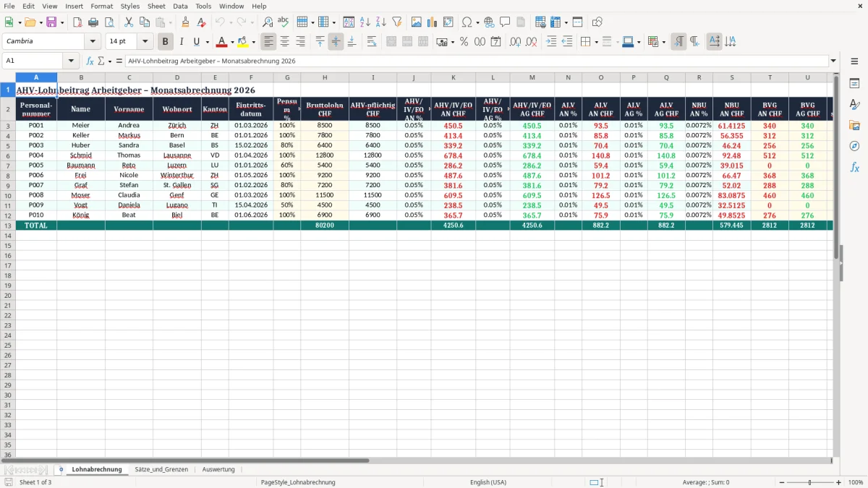Open the Special Character dropdown arrow
This screenshot has height=488, width=868.
tap(478, 22)
